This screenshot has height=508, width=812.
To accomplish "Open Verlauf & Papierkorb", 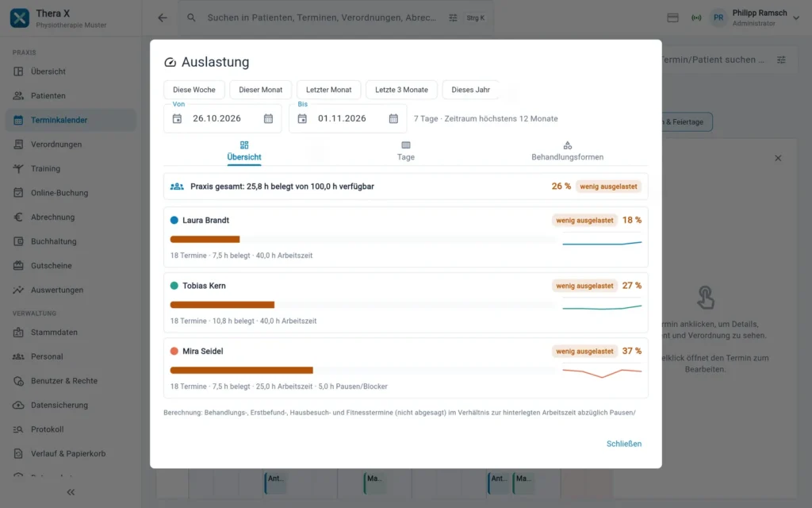I will [71, 453].
